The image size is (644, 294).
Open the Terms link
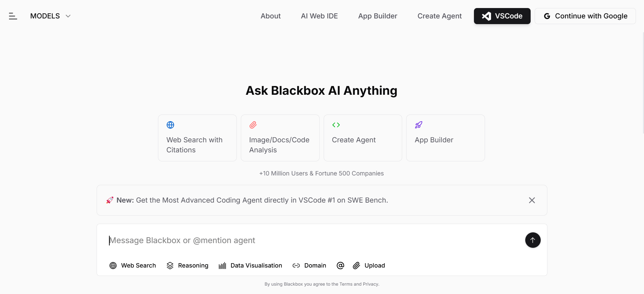tap(346, 284)
